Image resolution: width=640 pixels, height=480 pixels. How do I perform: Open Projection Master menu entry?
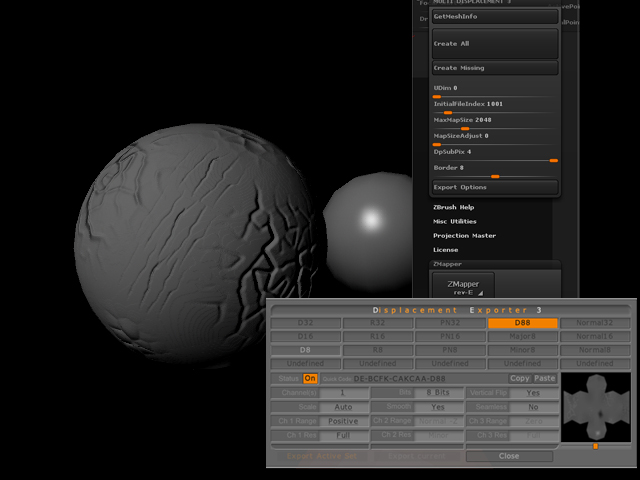464,236
